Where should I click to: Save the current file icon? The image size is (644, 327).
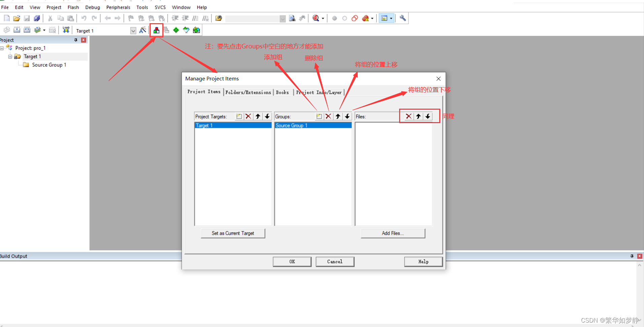click(27, 18)
